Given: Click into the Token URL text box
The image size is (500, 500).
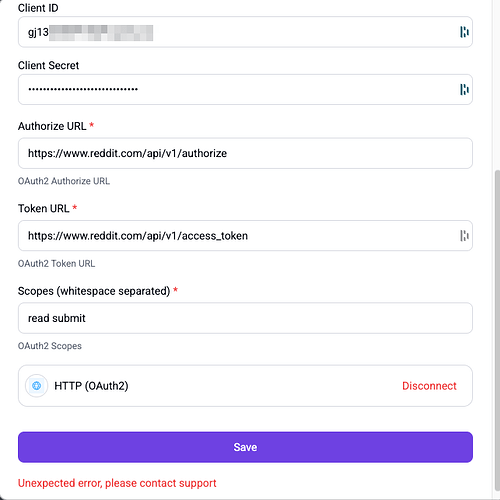Looking at the screenshot, I should coord(245,236).
